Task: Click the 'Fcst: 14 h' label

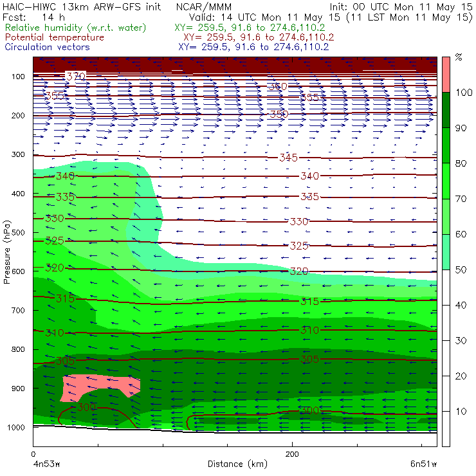Action: [33, 17]
